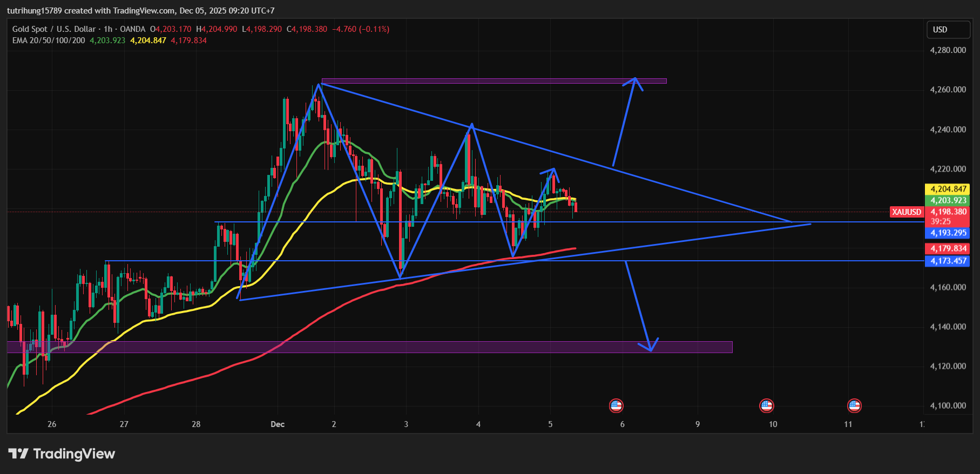Click the Dec label on time axis
This screenshot has width=980, height=474.
pos(278,424)
